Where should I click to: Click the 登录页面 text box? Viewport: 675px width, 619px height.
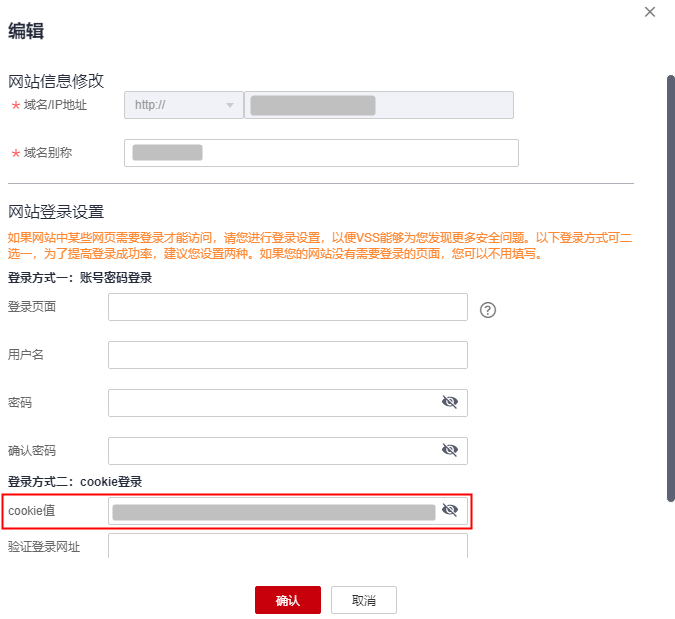click(287, 307)
